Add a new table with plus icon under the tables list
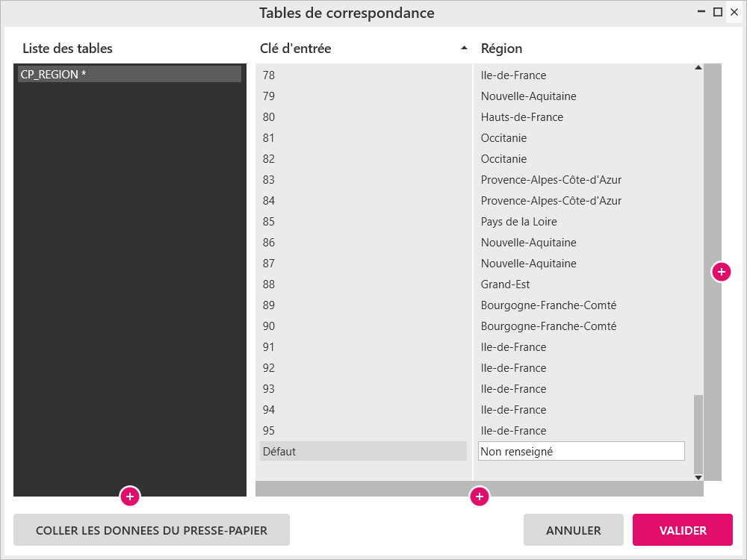The image size is (747, 560). tap(130, 497)
